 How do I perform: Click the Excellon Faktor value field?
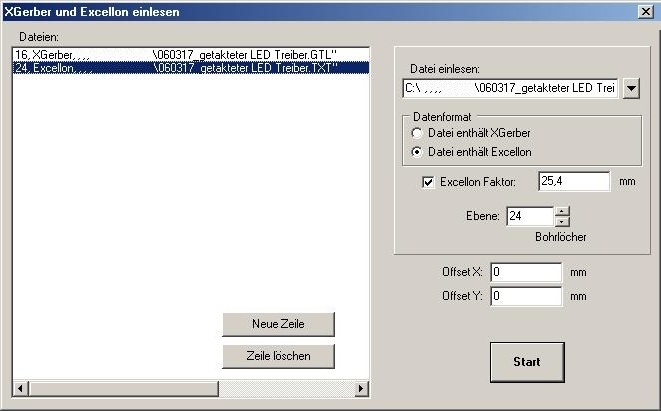[573, 181]
